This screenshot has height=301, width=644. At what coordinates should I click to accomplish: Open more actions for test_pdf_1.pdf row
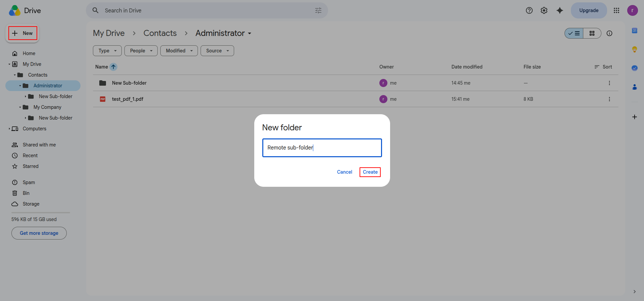(x=609, y=99)
